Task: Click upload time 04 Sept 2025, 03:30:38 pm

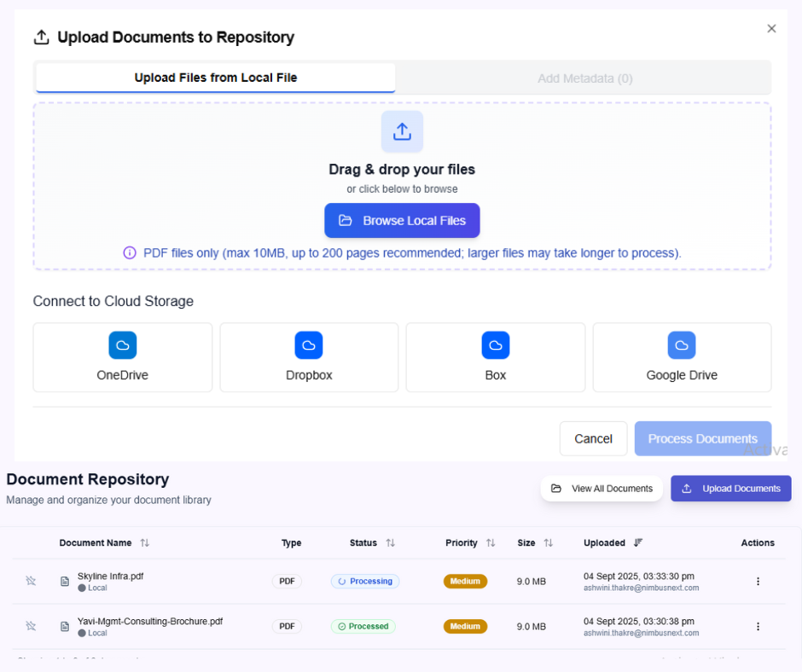Action: pyautogui.click(x=639, y=621)
